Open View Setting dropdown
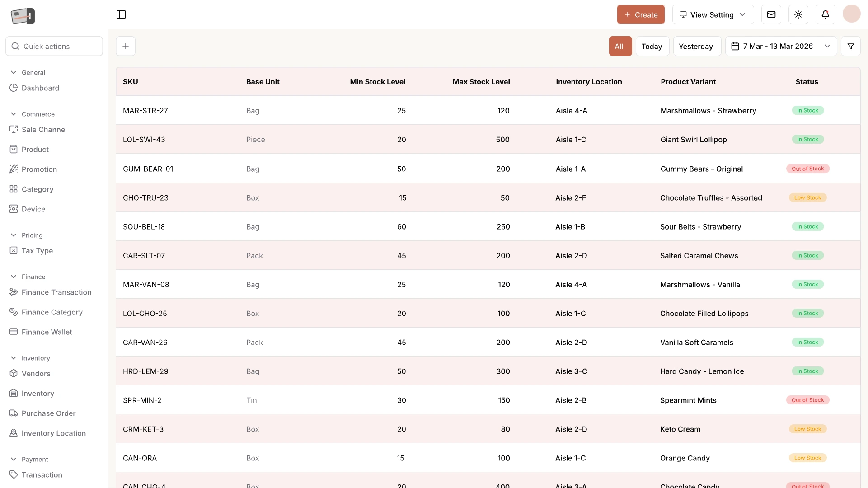The width and height of the screenshot is (868, 488). [x=713, y=14]
